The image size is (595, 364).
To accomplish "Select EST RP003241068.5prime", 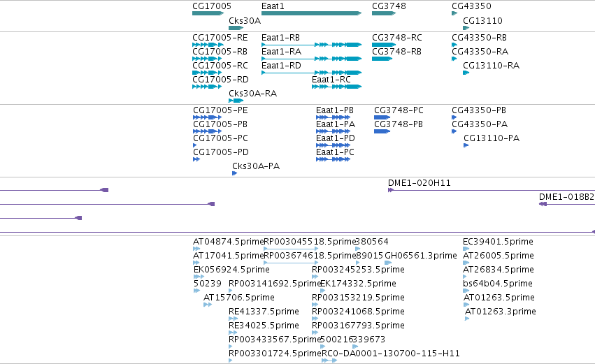I will pyautogui.click(x=358, y=312).
